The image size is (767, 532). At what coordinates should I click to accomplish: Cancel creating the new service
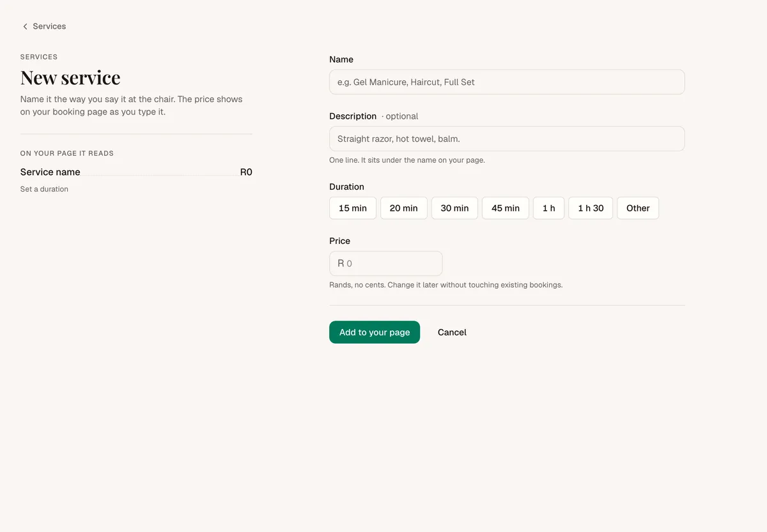click(452, 332)
